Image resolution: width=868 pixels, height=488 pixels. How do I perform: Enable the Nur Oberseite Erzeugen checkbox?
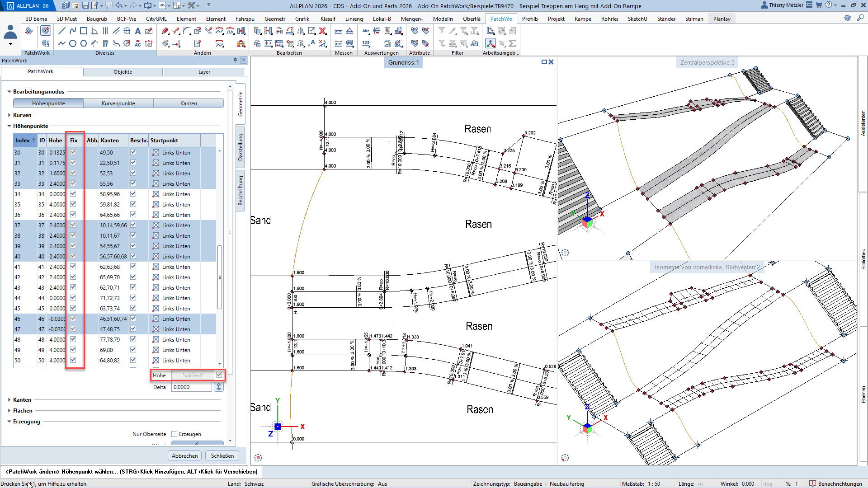(x=174, y=434)
